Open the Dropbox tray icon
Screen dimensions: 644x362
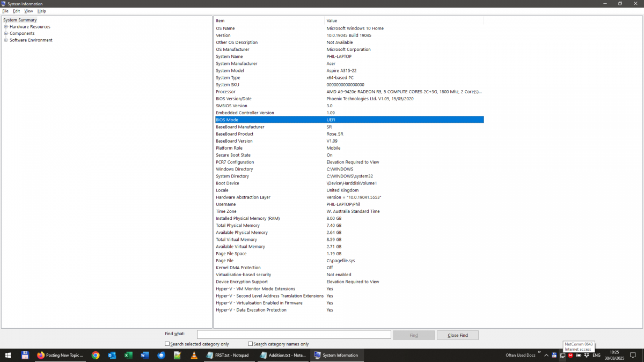[x=586, y=355]
